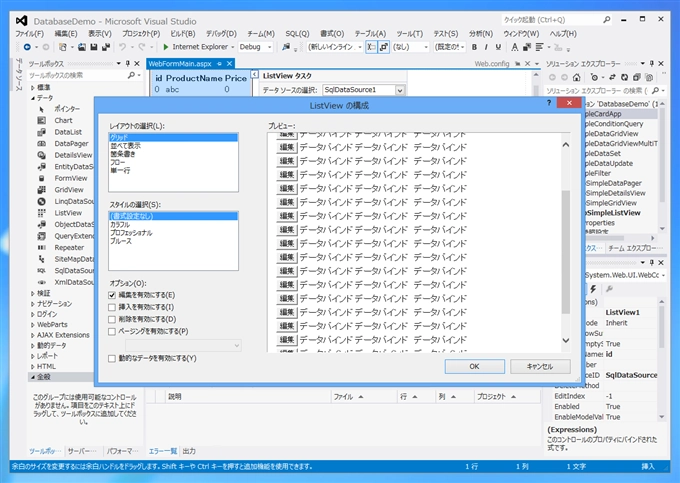Open the ツール(T) menu

409,33
